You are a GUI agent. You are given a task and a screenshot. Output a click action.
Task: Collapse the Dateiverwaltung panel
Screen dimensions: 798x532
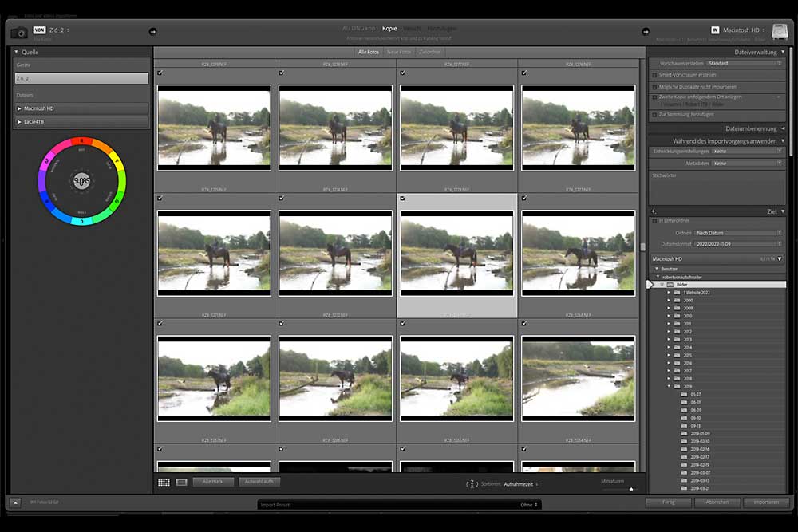point(783,52)
